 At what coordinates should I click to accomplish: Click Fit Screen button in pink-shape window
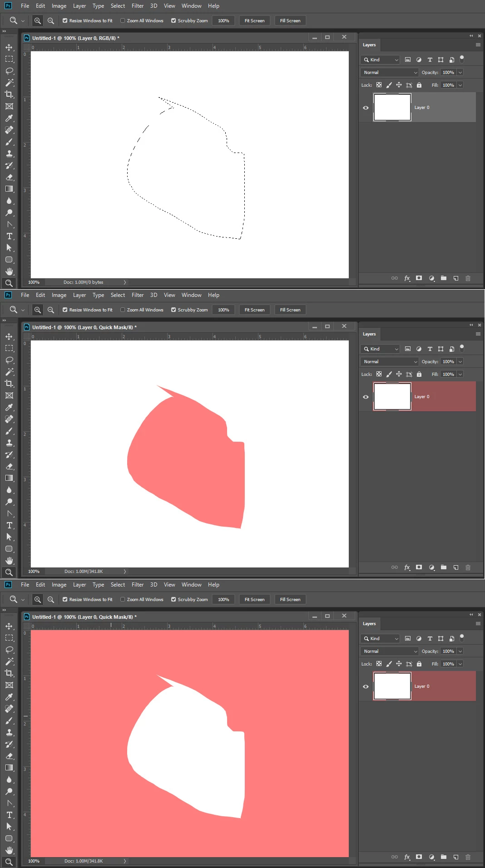[255, 310]
